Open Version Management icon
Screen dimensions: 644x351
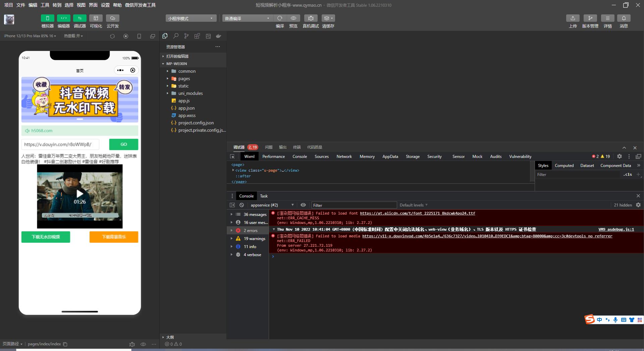pyautogui.click(x=590, y=18)
